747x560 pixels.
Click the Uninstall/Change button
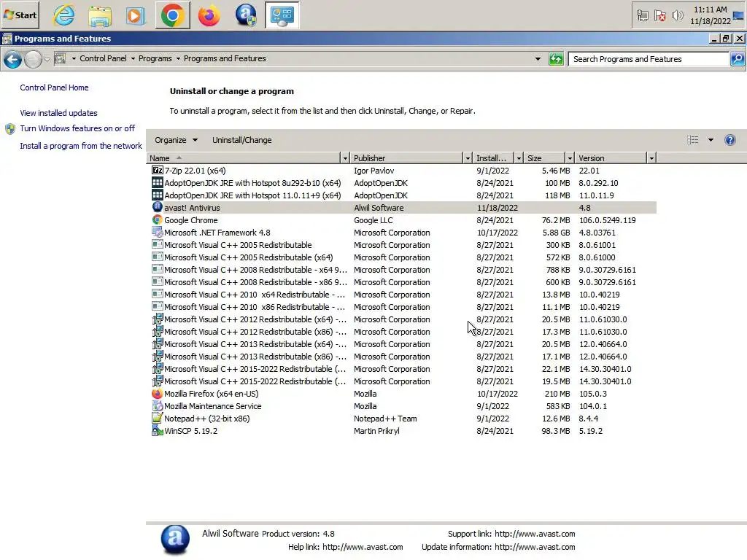pyautogui.click(x=242, y=140)
